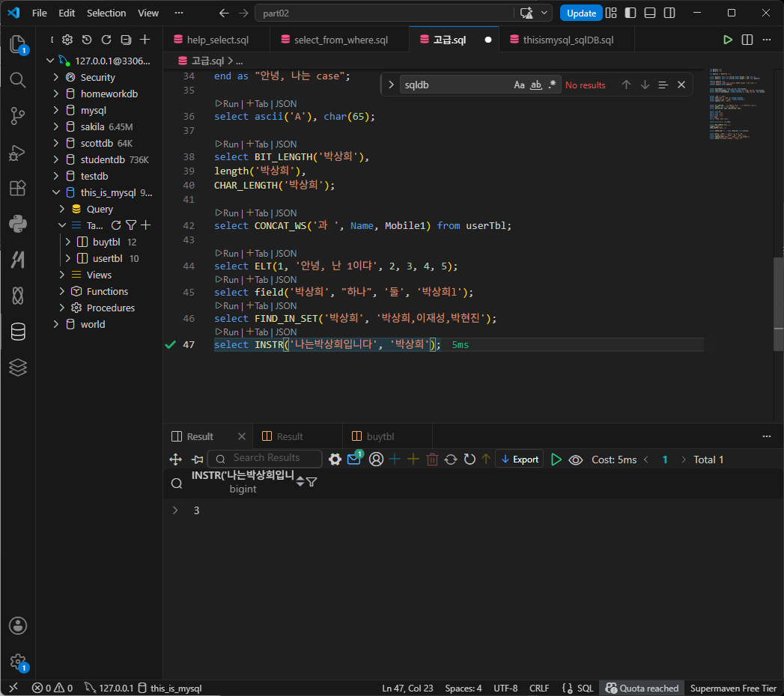The height and width of the screenshot is (696, 784).
Task: Click the filter icon on Tables node
Action: (x=131, y=225)
